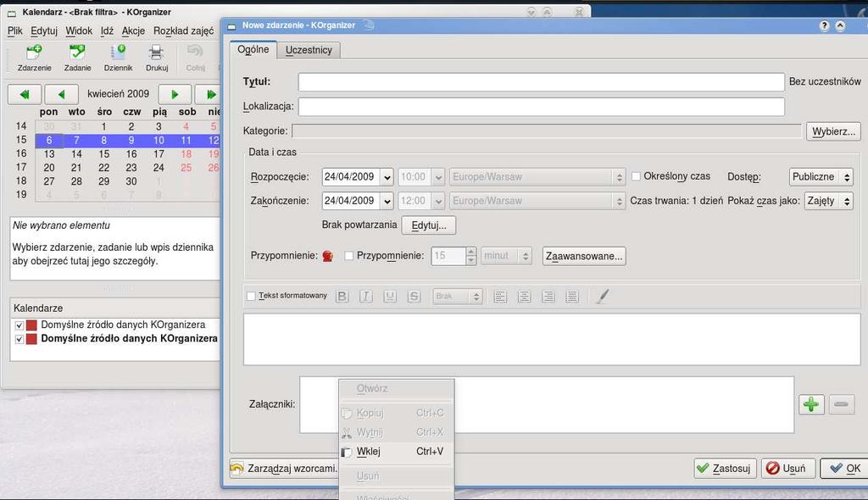Image resolution: width=868 pixels, height=500 pixels.
Task: Click the event description text area
Action: pyautogui.click(x=552, y=340)
